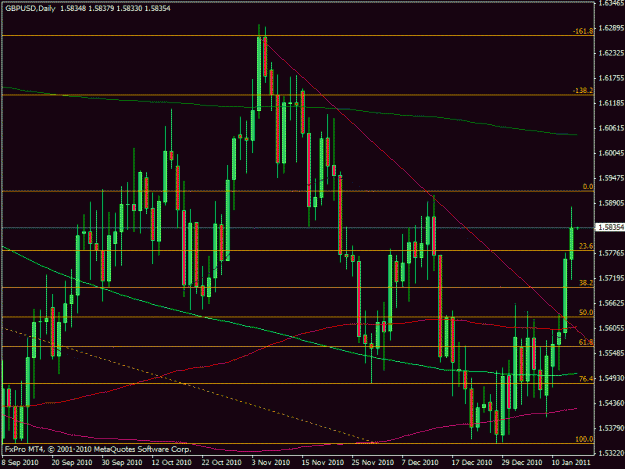This screenshot has height=469, width=625.
Task: Click price scale value 1.59475
Action: [x=611, y=178]
